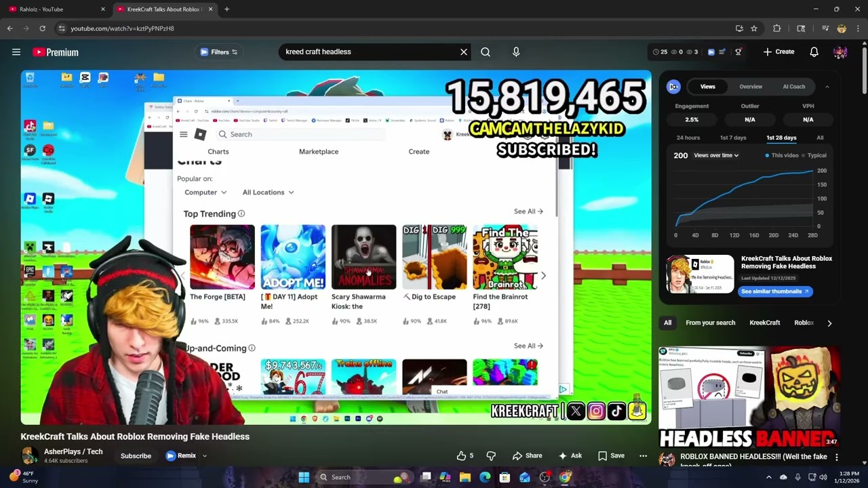Click the trophy icon in the extension toolbar
This screenshot has width=868, height=488.
(x=738, y=52)
